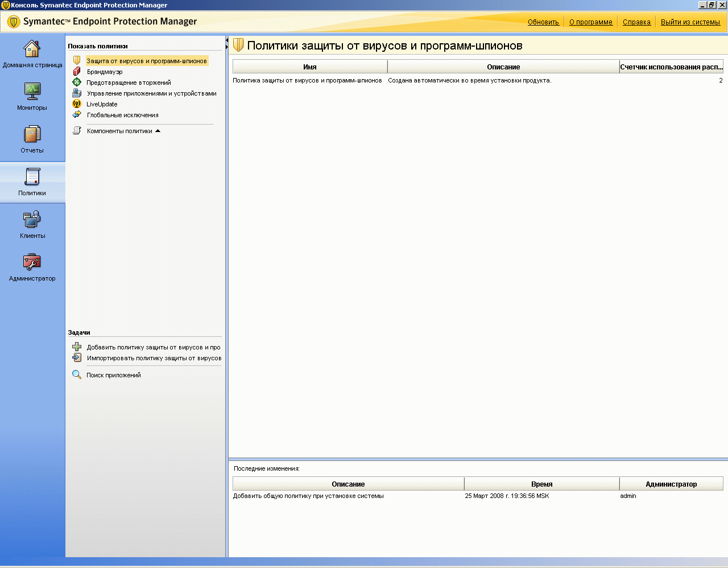Open the Администратор toolbox section
728x568 pixels.
click(x=32, y=267)
